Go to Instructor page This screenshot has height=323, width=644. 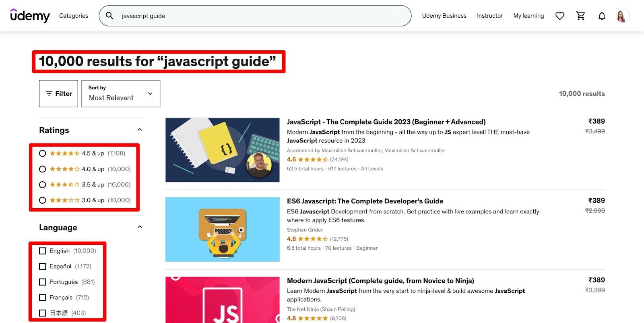[490, 16]
